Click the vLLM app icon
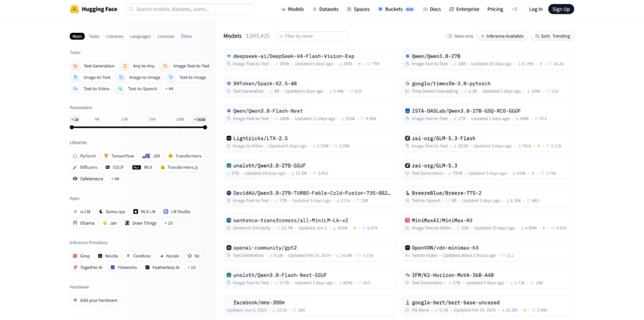 [x=75, y=211]
